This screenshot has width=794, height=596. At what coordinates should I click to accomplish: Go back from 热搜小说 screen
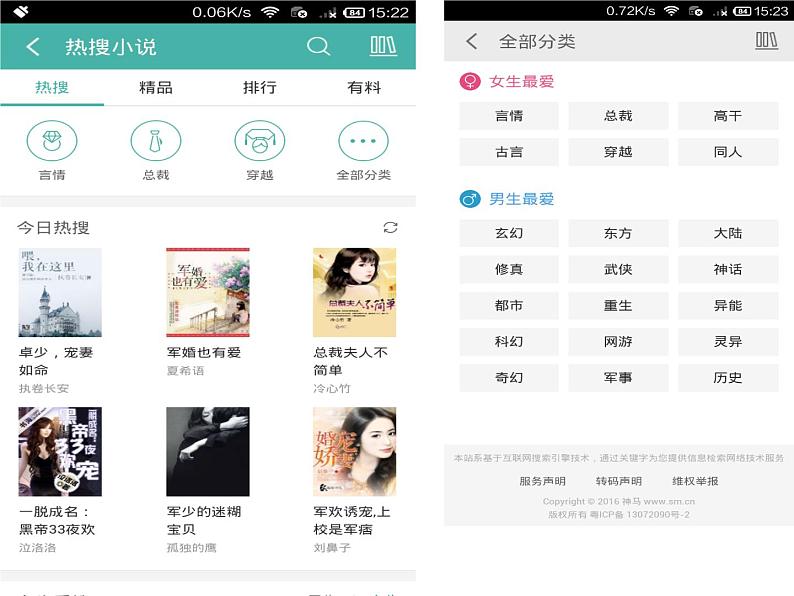(x=33, y=47)
